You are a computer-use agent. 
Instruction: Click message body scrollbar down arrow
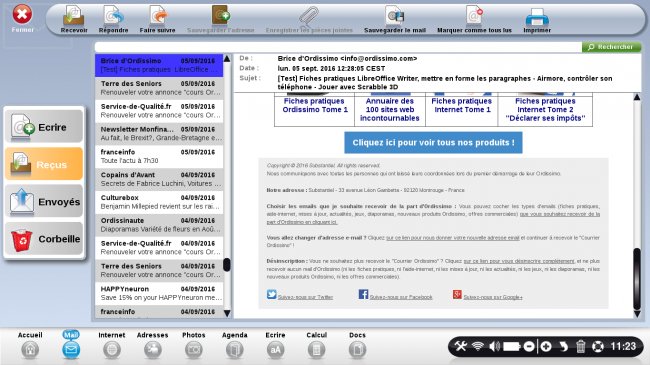(637, 314)
